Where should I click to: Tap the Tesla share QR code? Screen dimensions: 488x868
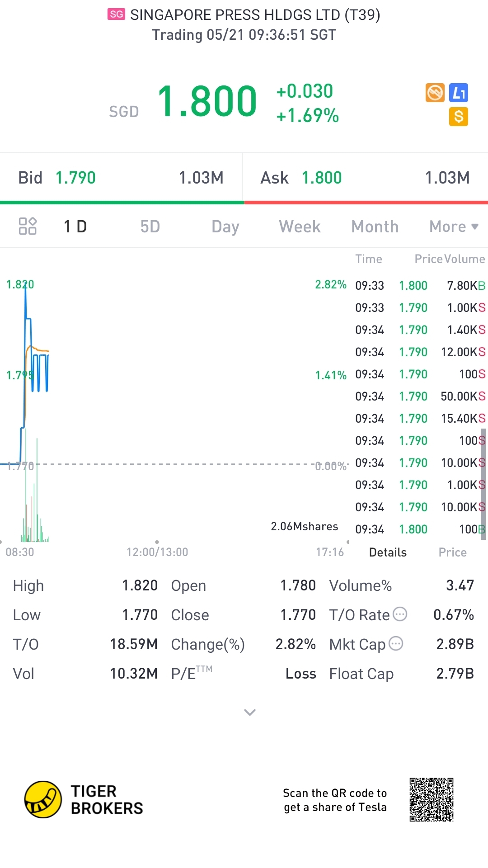click(x=432, y=799)
